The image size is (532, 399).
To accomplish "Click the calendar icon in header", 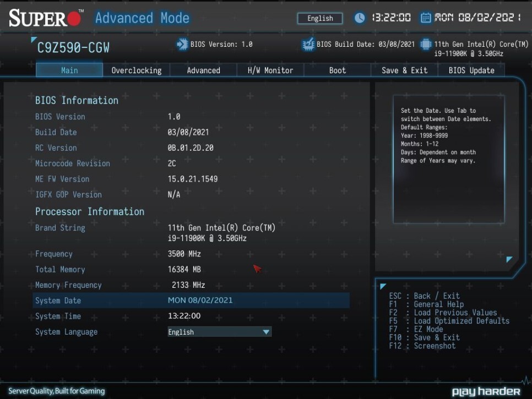I will click(426, 18).
